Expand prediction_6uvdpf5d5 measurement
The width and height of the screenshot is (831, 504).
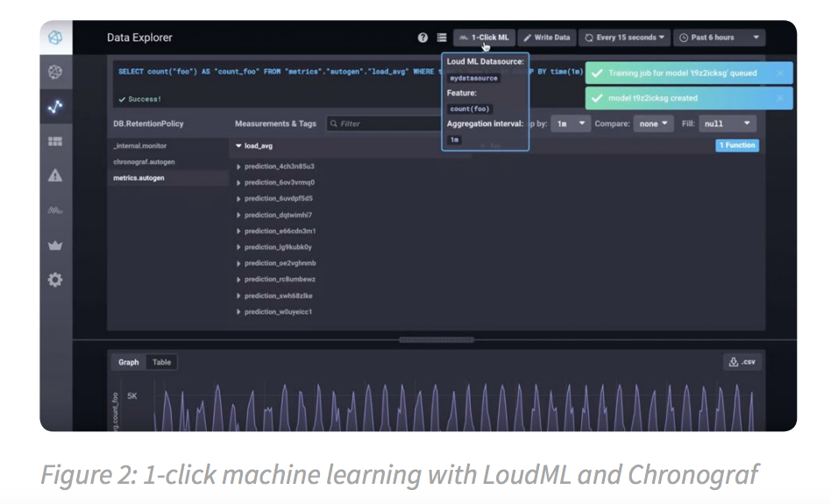[274, 198]
